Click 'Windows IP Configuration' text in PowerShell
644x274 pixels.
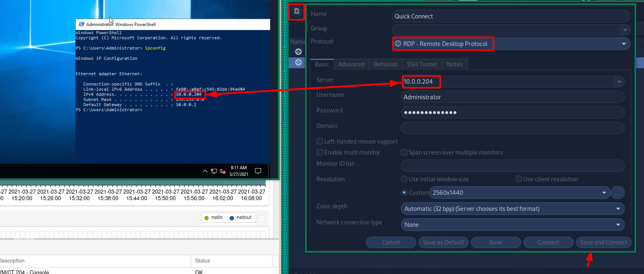tap(107, 58)
